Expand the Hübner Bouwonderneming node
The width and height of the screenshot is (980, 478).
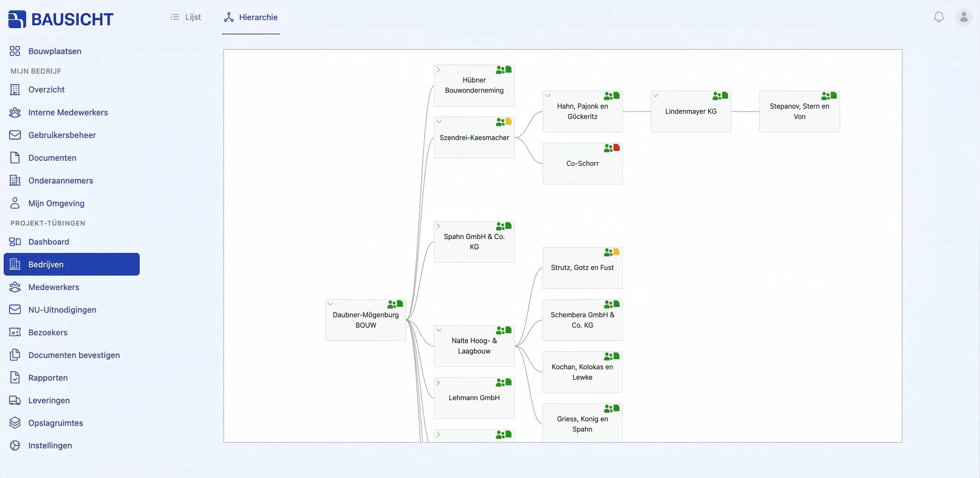(438, 70)
